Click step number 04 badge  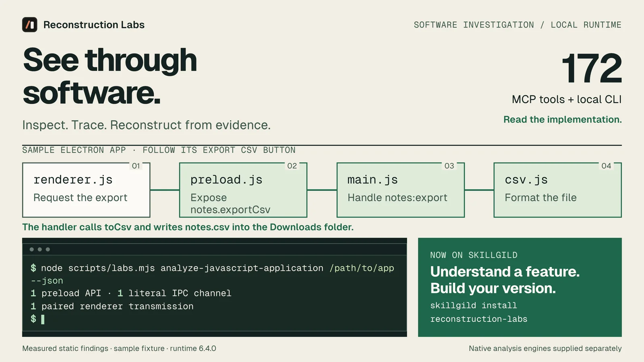tap(606, 166)
